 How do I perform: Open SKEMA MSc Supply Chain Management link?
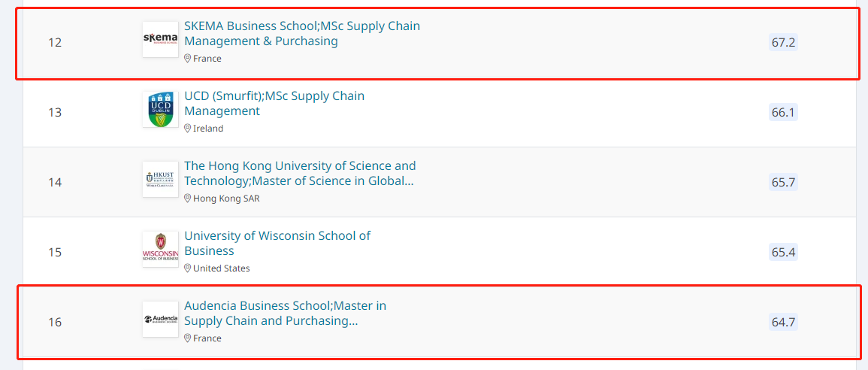tap(301, 33)
